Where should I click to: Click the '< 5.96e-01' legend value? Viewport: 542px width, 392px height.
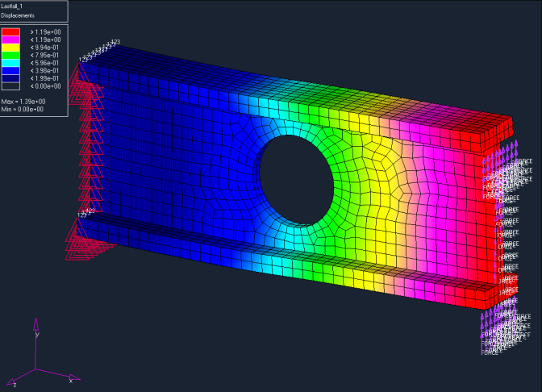[x=44, y=63]
